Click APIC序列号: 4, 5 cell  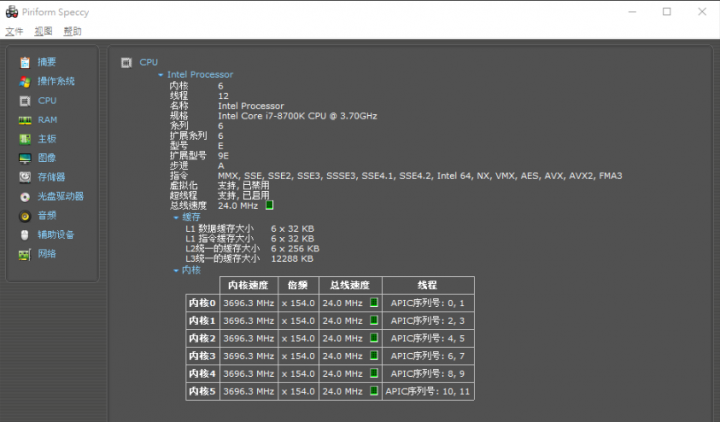[428, 338]
